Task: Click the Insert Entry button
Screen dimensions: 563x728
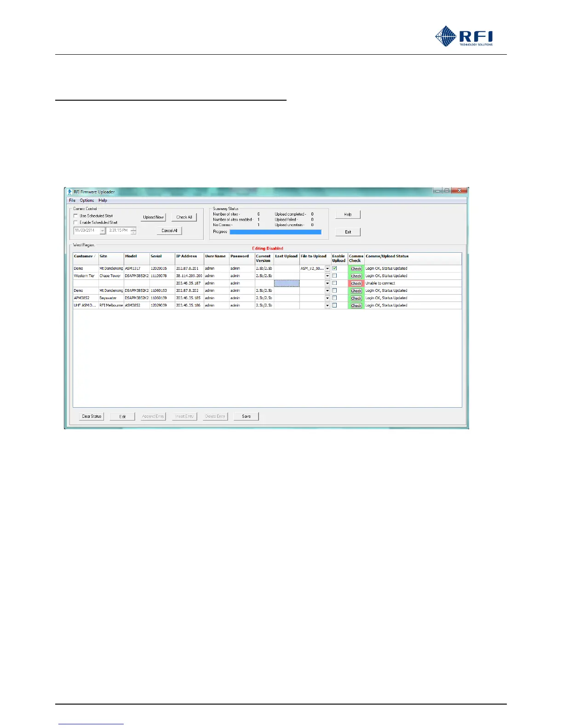Action: coord(184,416)
